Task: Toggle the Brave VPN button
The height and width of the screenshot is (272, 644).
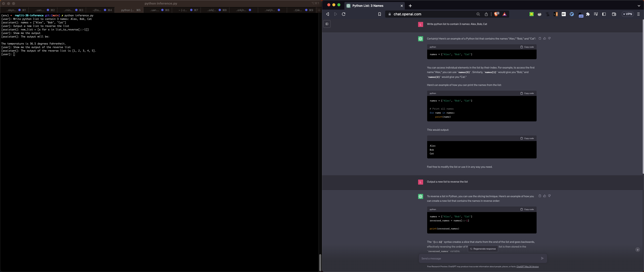Action: tap(627, 14)
